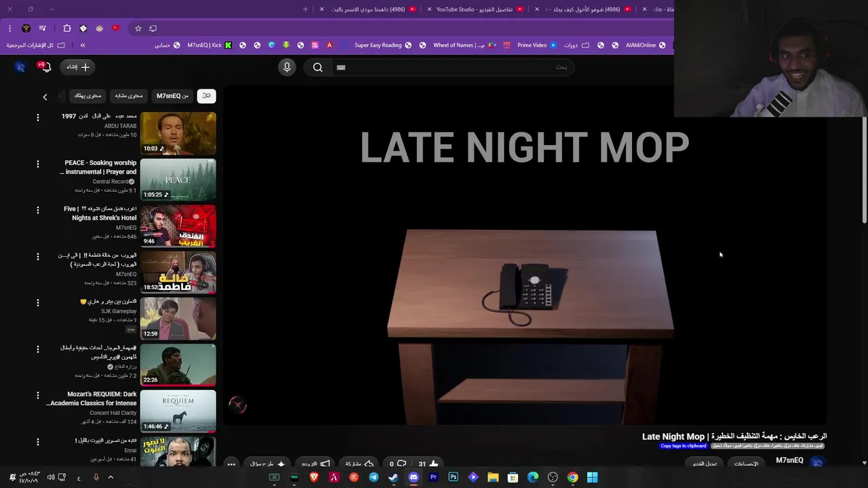868x488 pixels.
Task: Switch to the YouTube Studio tab
Action: point(474,9)
